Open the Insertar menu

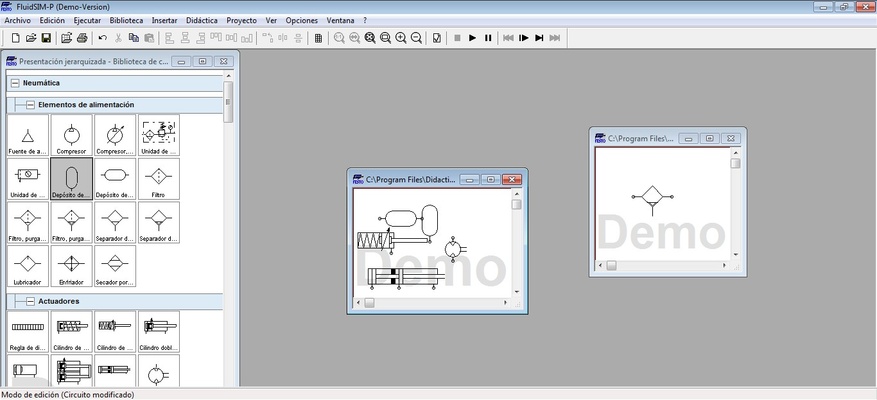tap(164, 20)
